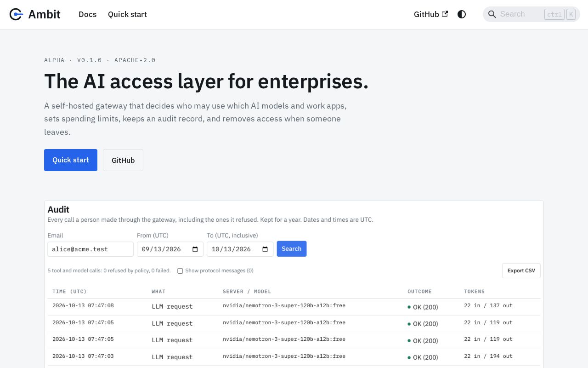Click the To (UTC, inclusive) date field
The width and height of the screenshot is (588, 368).
(240, 249)
